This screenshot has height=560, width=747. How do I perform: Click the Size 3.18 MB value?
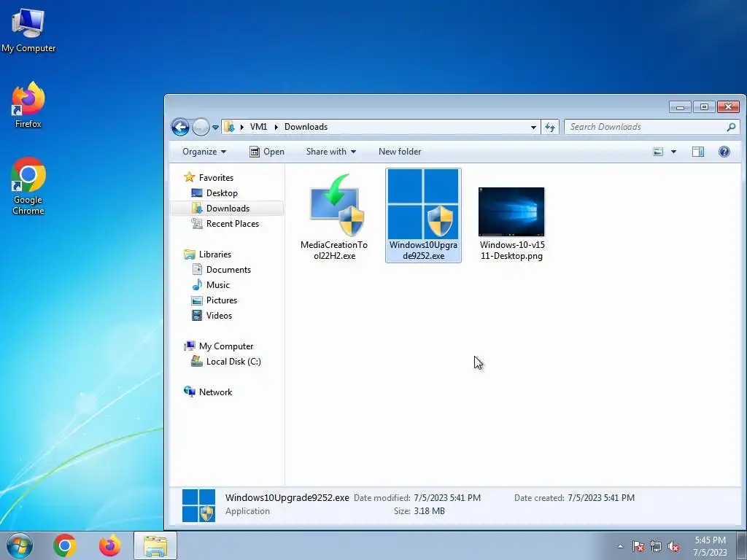(429, 511)
